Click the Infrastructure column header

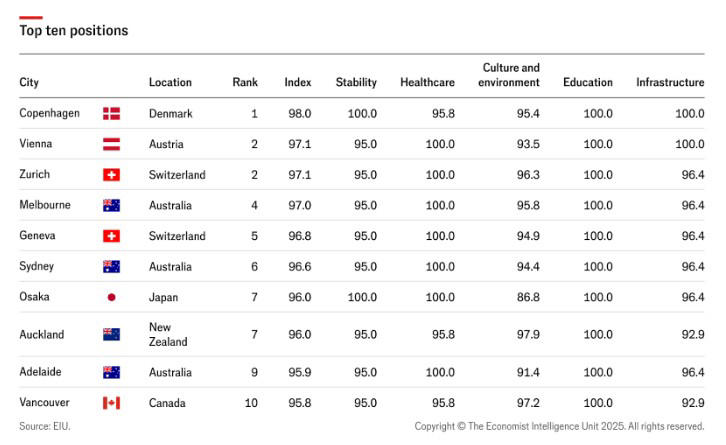point(670,82)
